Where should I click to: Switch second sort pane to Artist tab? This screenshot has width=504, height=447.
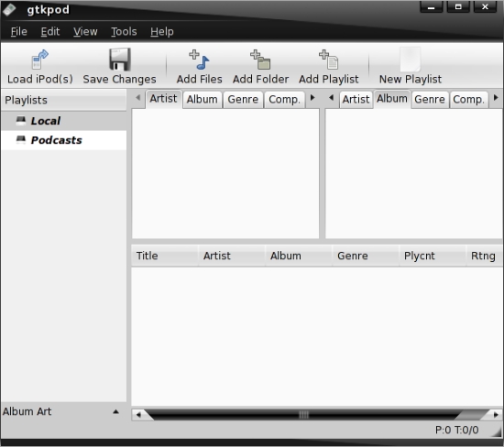pyautogui.click(x=356, y=99)
